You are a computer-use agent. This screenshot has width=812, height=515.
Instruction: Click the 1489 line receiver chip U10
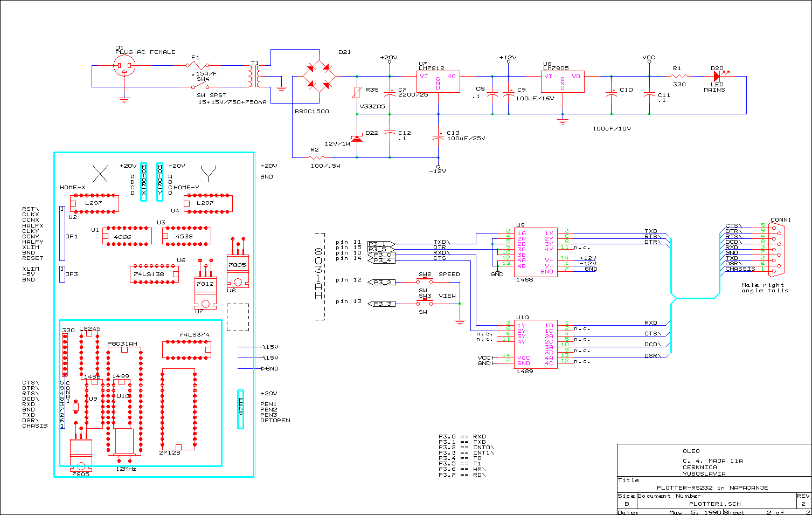[x=535, y=345]
